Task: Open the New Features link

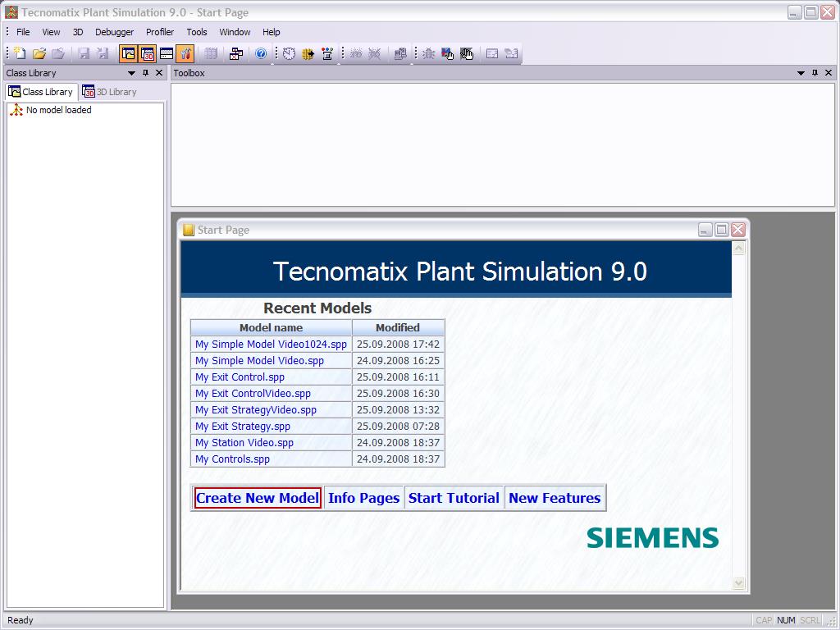Action: click(x=555, y=498)
